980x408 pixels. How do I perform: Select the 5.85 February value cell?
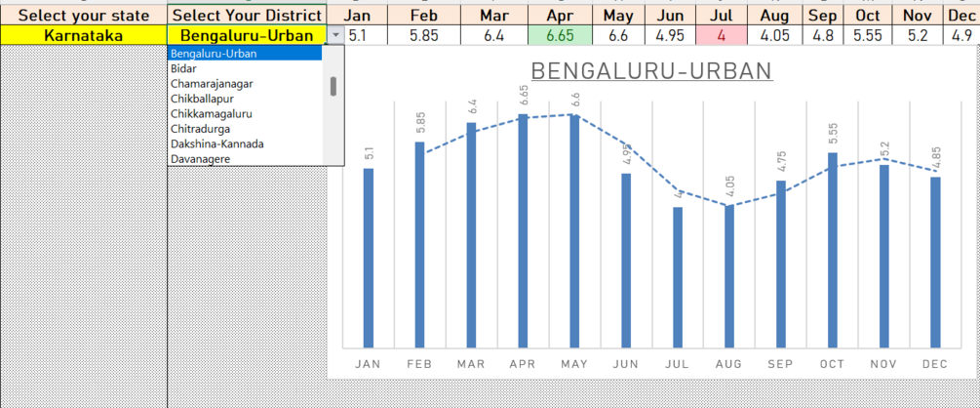click(424, 36)
